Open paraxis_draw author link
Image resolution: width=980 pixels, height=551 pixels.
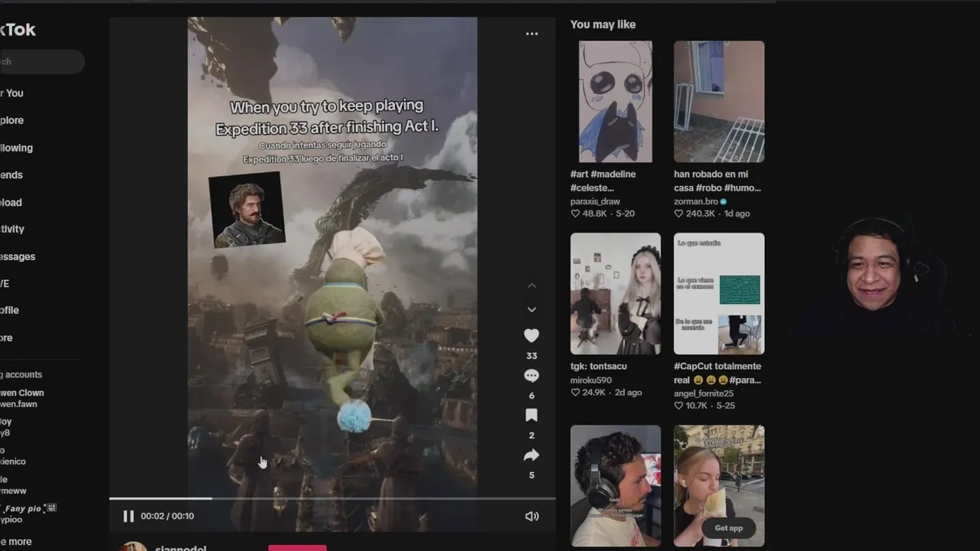pyautogui.click(x=595, y=202)
